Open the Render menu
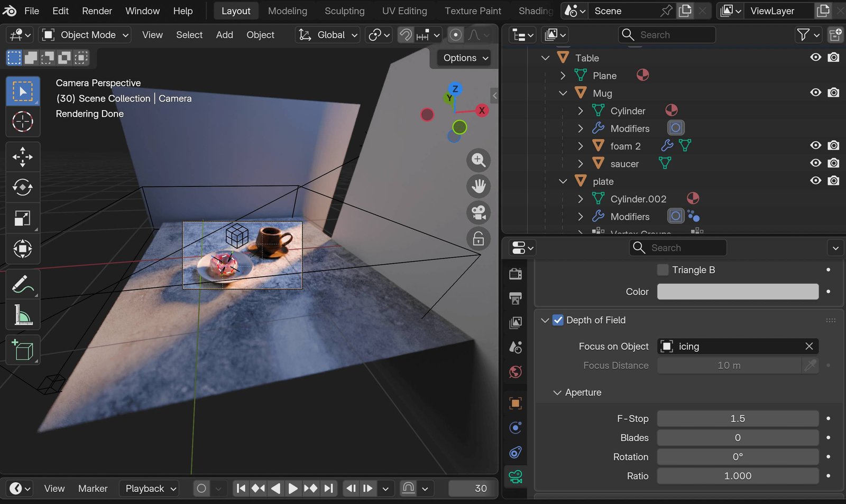 tap(97, 11)
